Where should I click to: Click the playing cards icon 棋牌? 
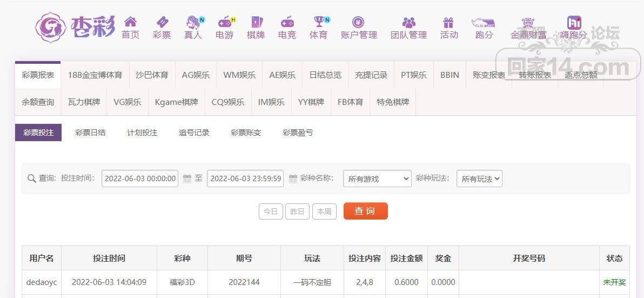(256, 22)
